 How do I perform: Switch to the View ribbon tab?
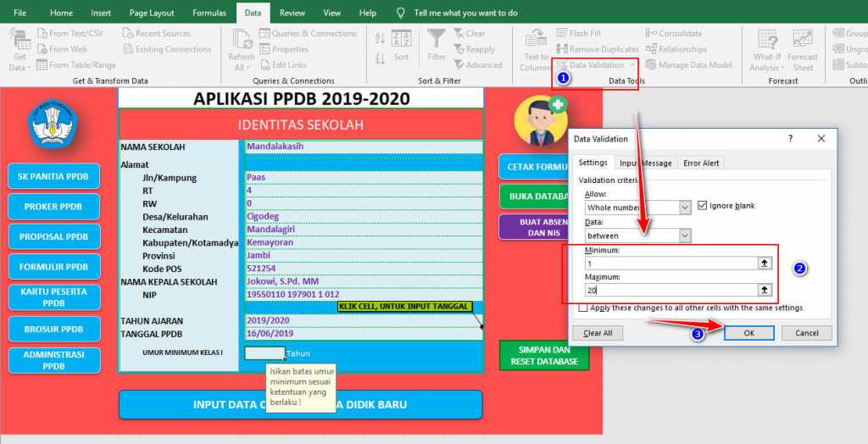331,13
